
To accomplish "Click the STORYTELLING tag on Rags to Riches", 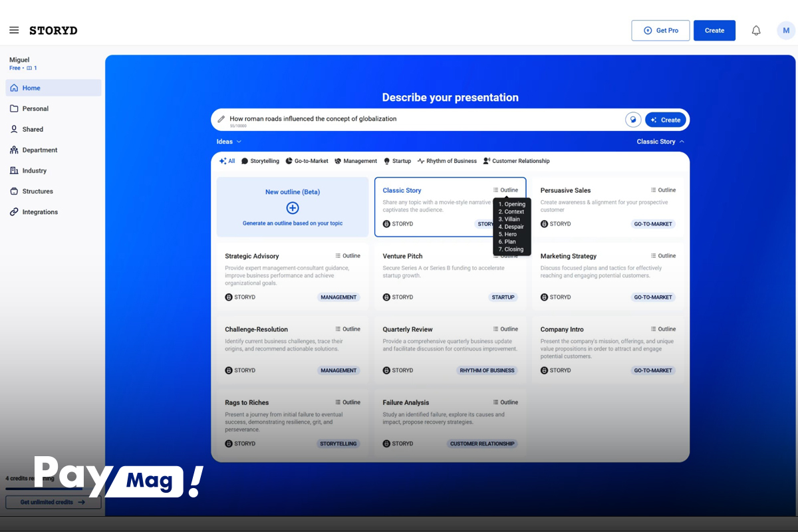I will tap(338, 444).
